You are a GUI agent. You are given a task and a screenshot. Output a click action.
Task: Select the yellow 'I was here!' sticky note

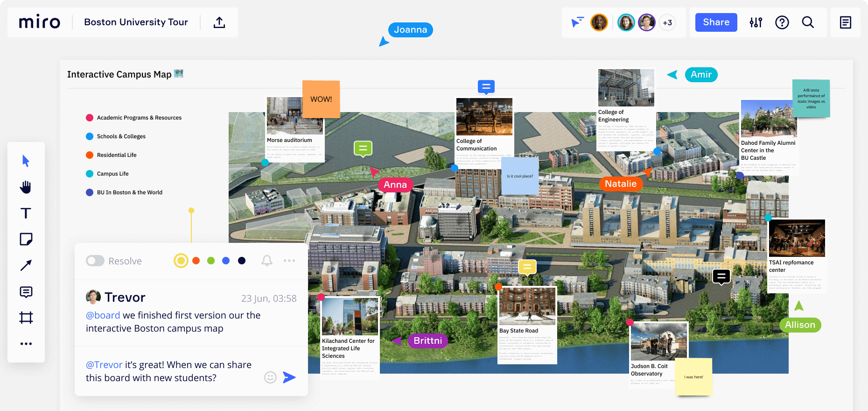coord(693,377)
